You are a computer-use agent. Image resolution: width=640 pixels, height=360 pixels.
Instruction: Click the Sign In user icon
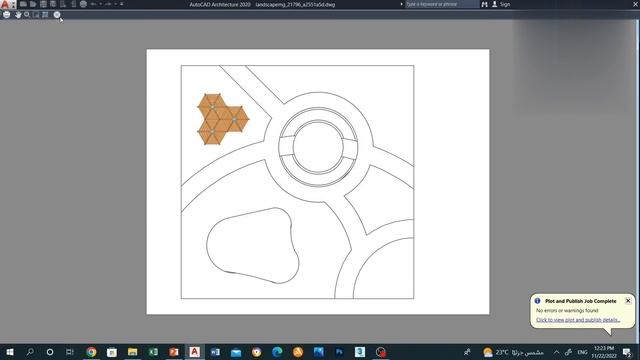pyautogui.click(x=494, y=4)
